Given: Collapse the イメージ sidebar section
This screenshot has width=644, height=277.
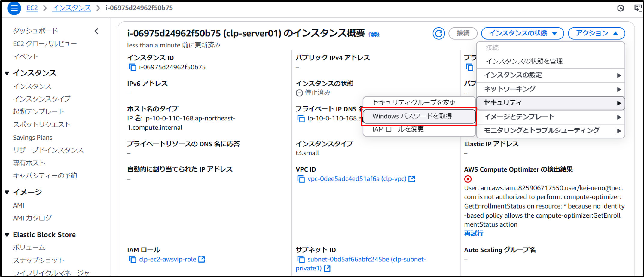Looking at the screenshot, I should (x=7, y=192).
